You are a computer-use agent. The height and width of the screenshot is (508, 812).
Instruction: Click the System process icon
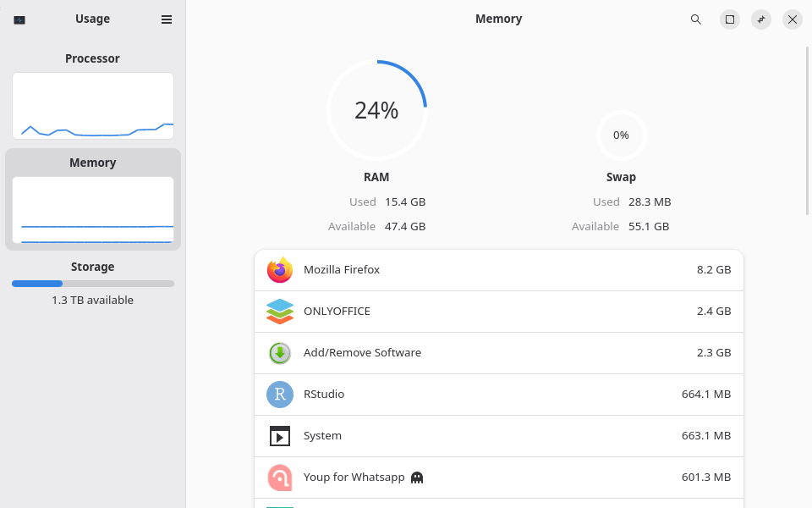(x=279, y=435)
